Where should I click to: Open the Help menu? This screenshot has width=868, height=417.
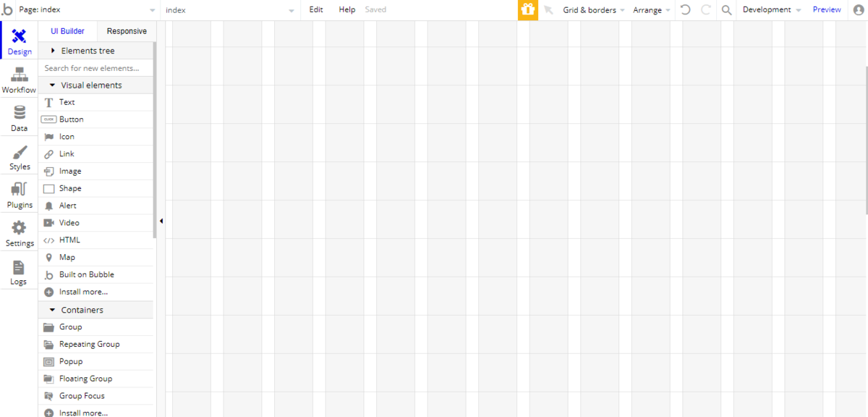347,10
